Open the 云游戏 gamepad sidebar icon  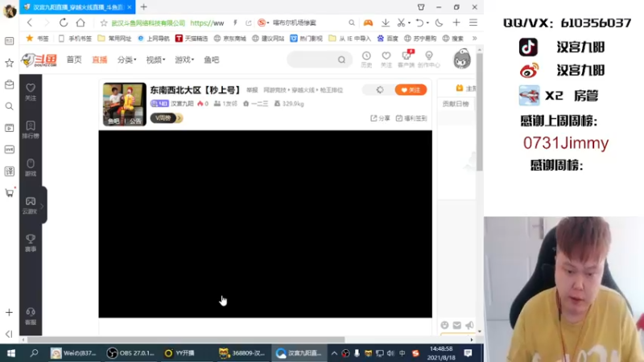(30, 205)
